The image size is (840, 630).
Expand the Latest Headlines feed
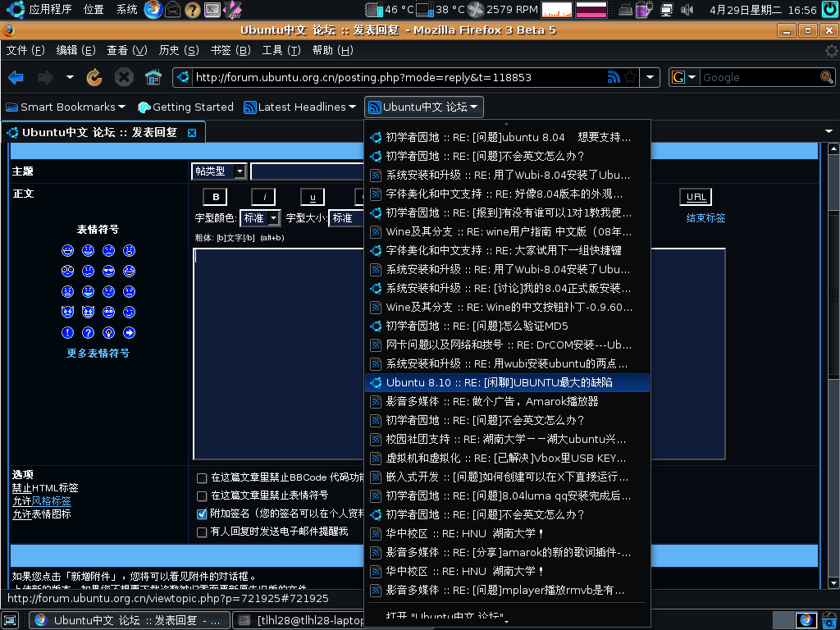point(299,107)
